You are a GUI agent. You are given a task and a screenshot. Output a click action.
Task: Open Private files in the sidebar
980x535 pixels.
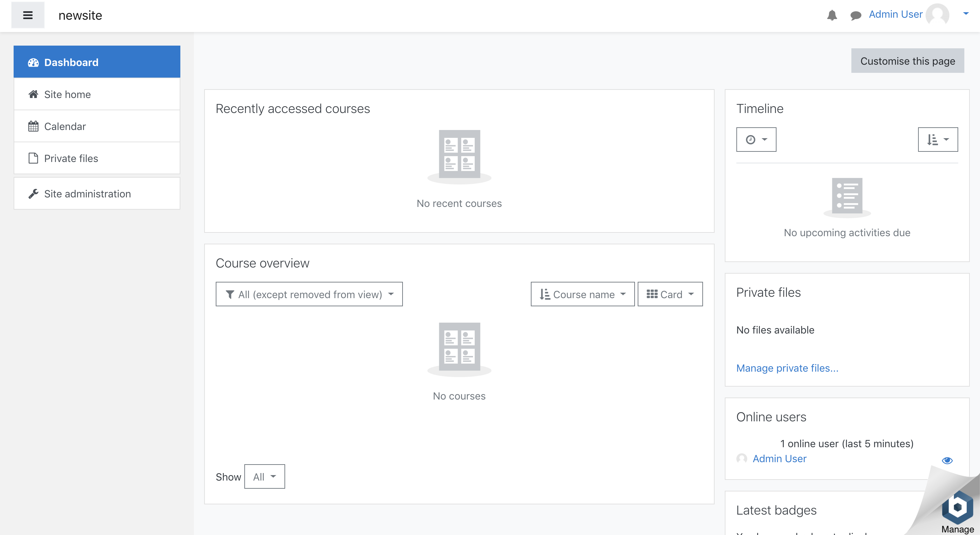tap(97, 158)
